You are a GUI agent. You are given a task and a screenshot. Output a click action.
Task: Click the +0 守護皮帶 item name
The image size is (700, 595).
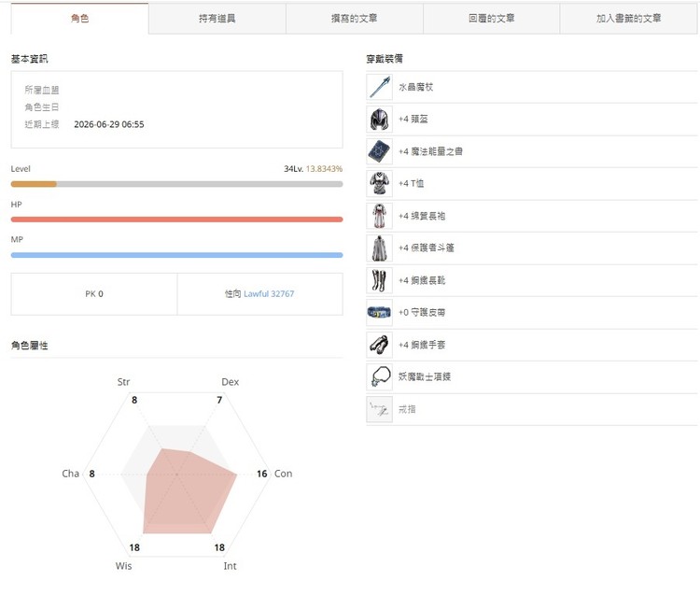click(422, 312)
